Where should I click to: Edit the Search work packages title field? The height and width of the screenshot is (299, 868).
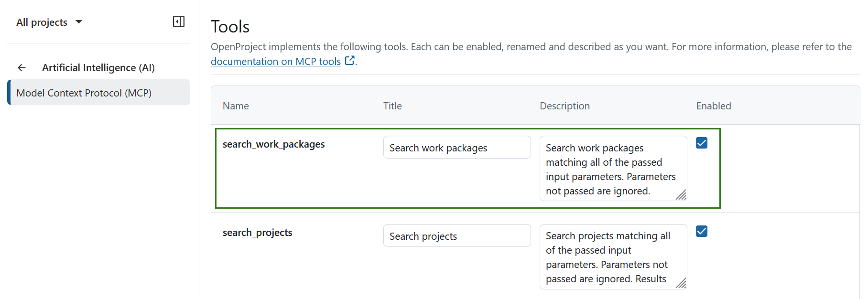point(457,148)
